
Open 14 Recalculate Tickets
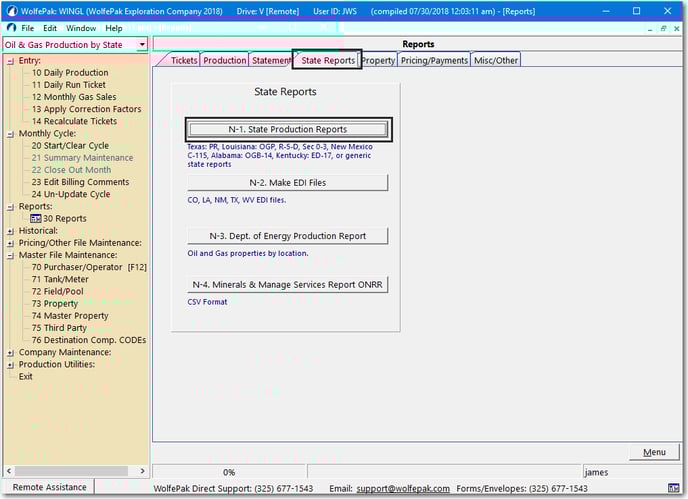[x=74, y=121]
